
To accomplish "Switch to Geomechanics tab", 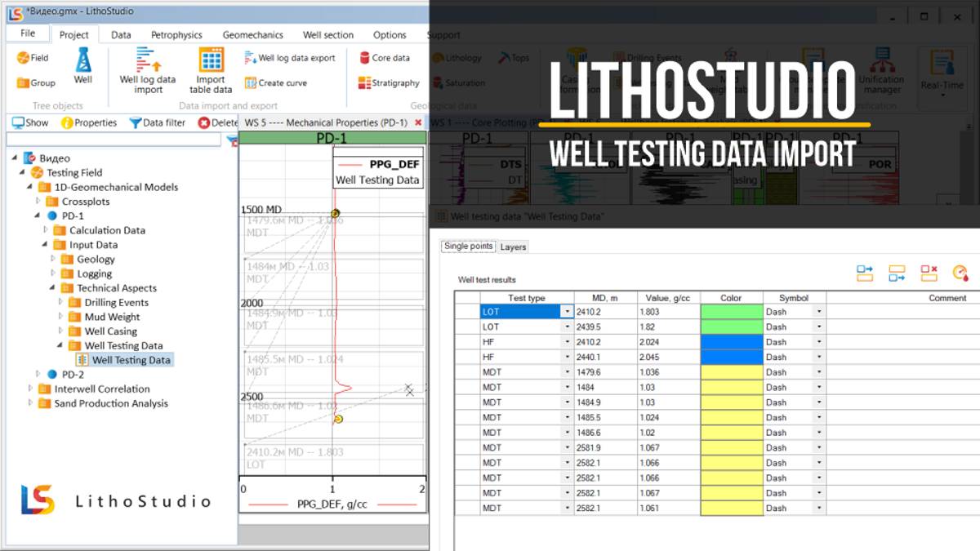I will pyautogui.click(x=253, y=35).
